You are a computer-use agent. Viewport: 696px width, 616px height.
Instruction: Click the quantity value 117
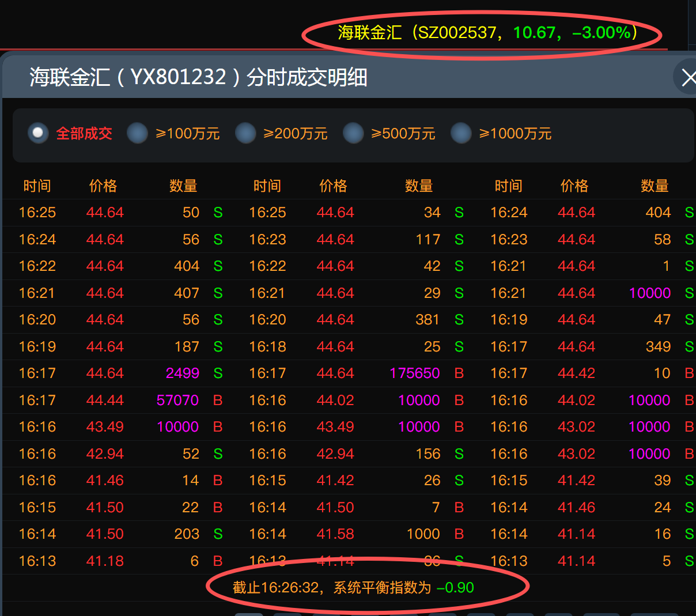click(x=428, y=239)
